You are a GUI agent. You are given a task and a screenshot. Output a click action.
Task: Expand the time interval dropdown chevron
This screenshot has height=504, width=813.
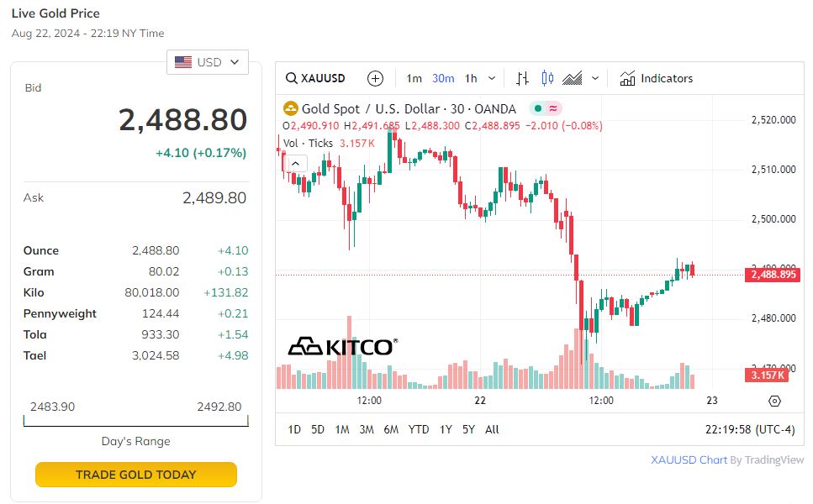pos(492,78)
